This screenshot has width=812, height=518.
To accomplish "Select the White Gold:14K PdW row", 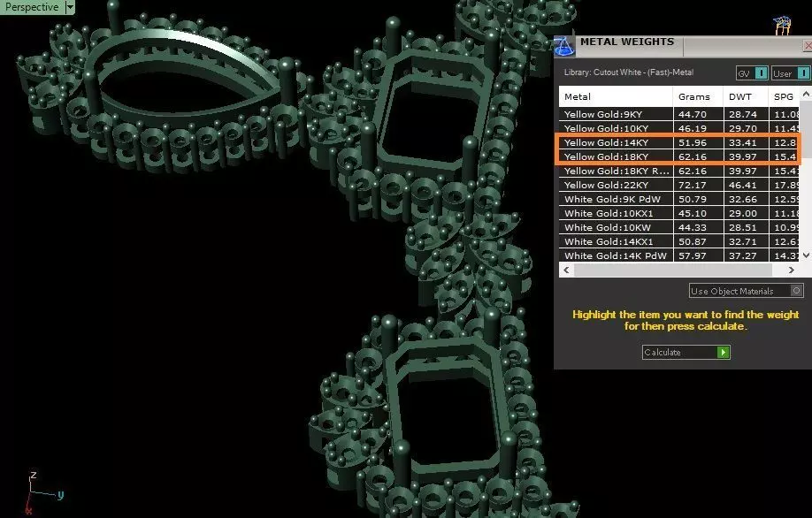I will pos(679,255).
